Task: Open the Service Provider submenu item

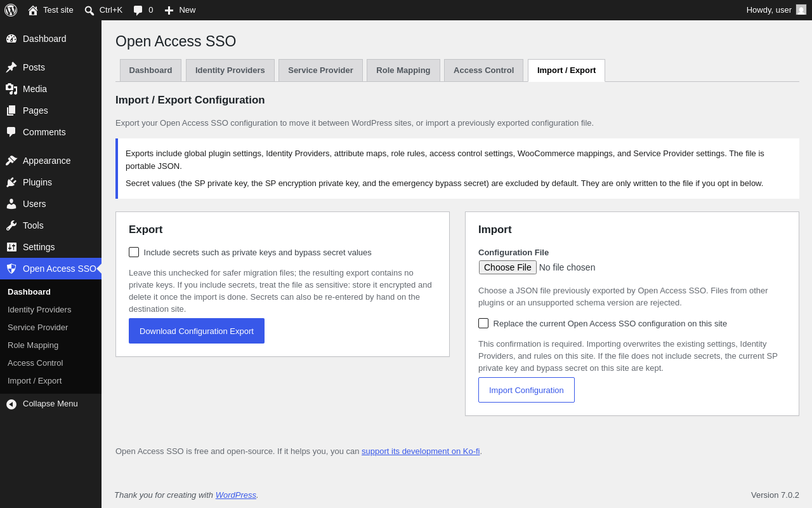Action: pyautogui.click(x=37, y=328)
